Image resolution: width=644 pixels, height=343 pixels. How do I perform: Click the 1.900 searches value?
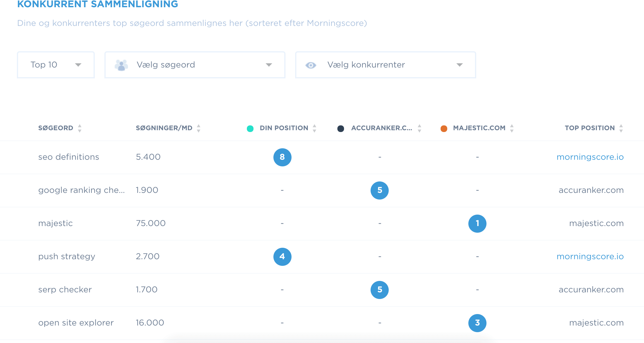pos(147,190)
